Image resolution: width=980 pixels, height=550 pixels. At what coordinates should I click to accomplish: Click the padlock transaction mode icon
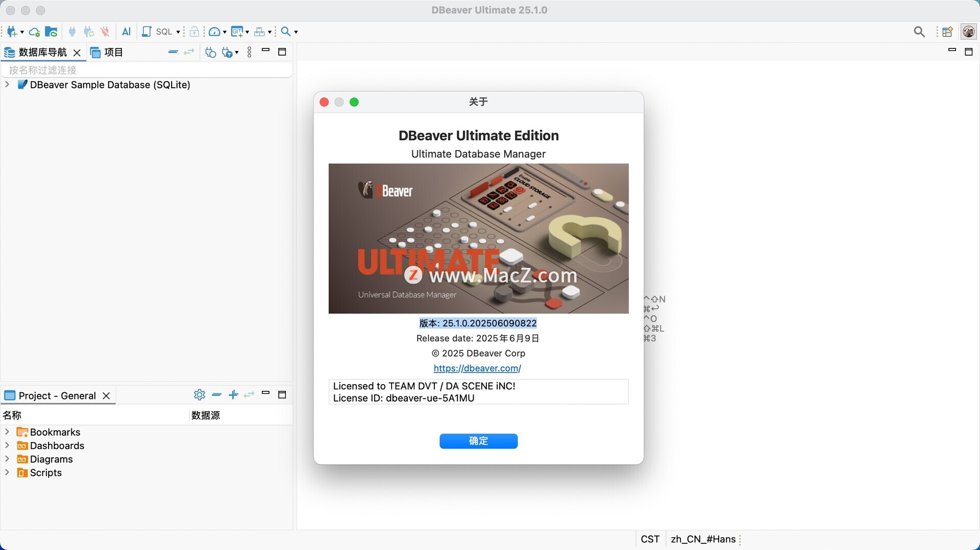pyautogui.click(x=194, y=32)
